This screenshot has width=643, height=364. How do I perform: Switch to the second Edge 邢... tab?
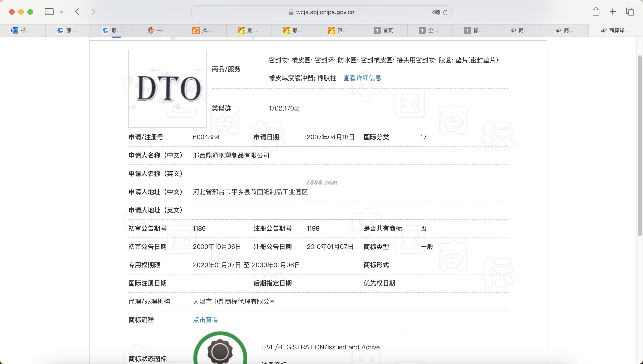click(x=113, y=31)
